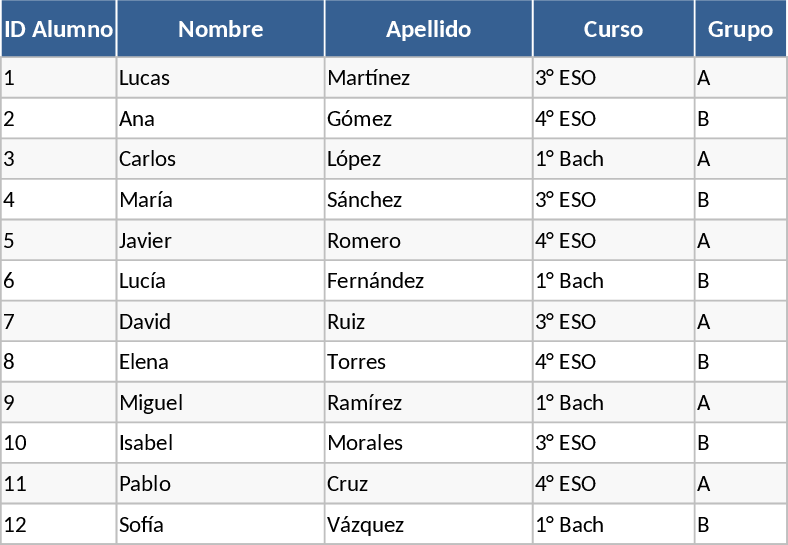Click the Sánchez surname cell
The image size is (788, 545).
point(364,200)
